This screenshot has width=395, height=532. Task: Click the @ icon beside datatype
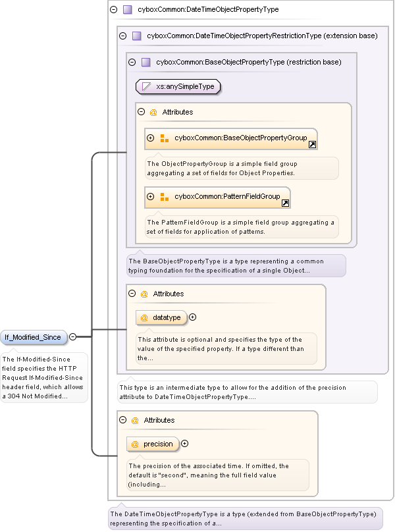pyautogui.click(x=144, y=318)
